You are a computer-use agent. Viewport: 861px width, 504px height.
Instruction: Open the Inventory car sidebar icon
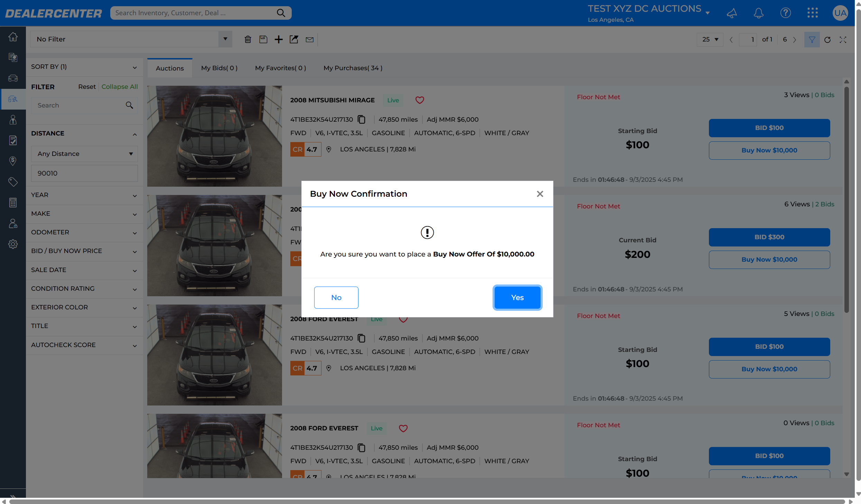click(13, 78)
